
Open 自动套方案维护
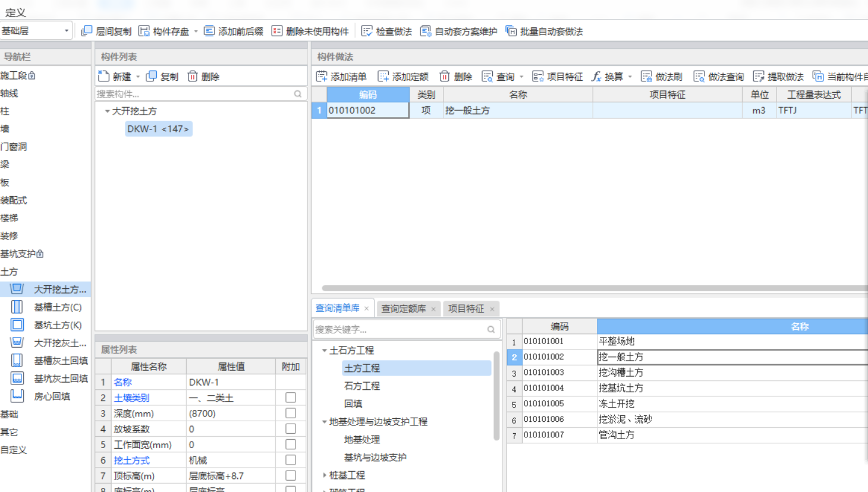pos(459,31)
